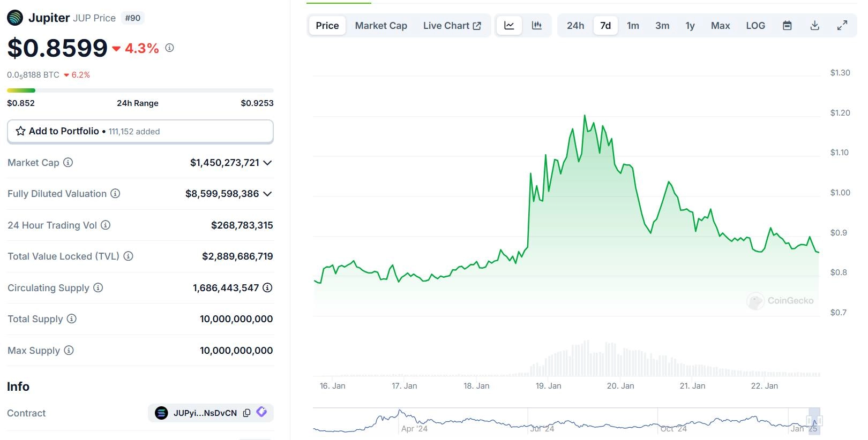868x440 pixels.
Task: Click the info icon next to Market Cap
Action: pos(68,162)
